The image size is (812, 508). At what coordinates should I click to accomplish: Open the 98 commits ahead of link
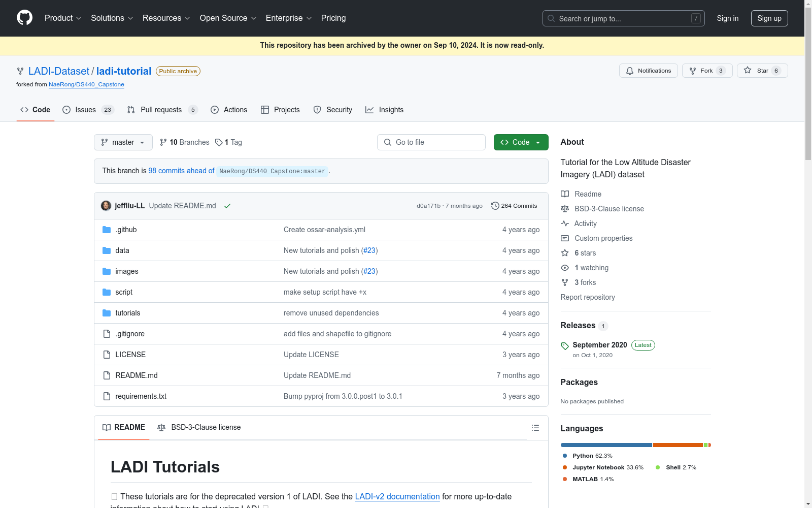pos(181,171)
